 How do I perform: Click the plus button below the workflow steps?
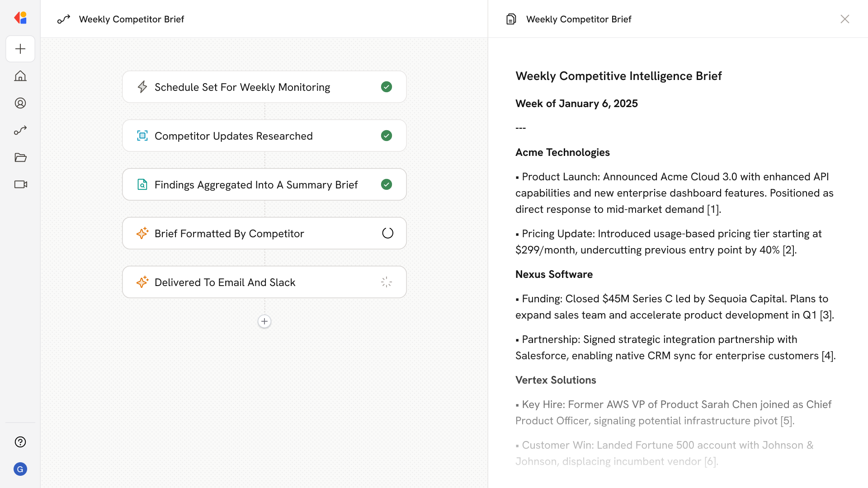tap(264, 321)
